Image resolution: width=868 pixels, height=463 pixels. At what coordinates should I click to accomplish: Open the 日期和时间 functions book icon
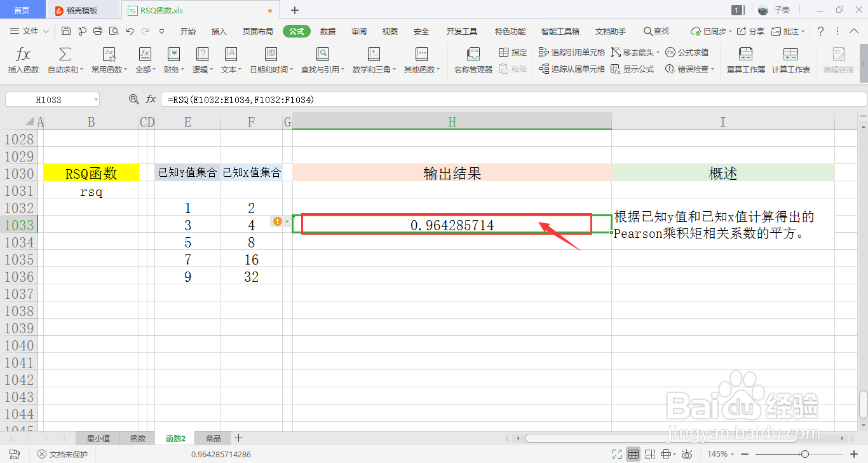click(x=271, y=55)
